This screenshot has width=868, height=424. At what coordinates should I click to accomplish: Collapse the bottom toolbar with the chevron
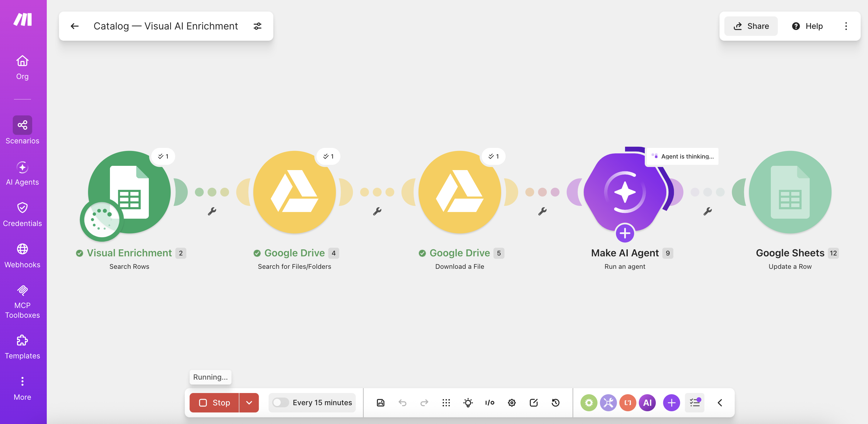tap(720, 402)
